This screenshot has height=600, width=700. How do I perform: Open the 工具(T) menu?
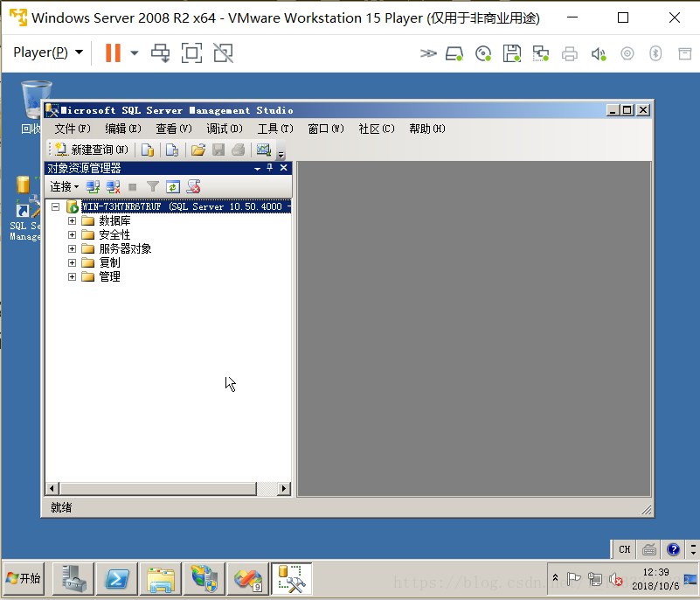click(x=275, y=129)
